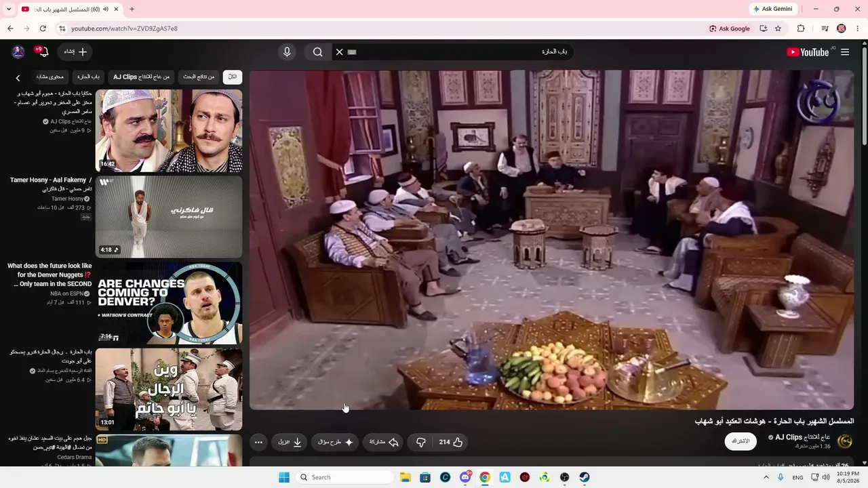Open more video actions (three dots)
This screenshot has width=868, height=488.
[x=258, y=442]
